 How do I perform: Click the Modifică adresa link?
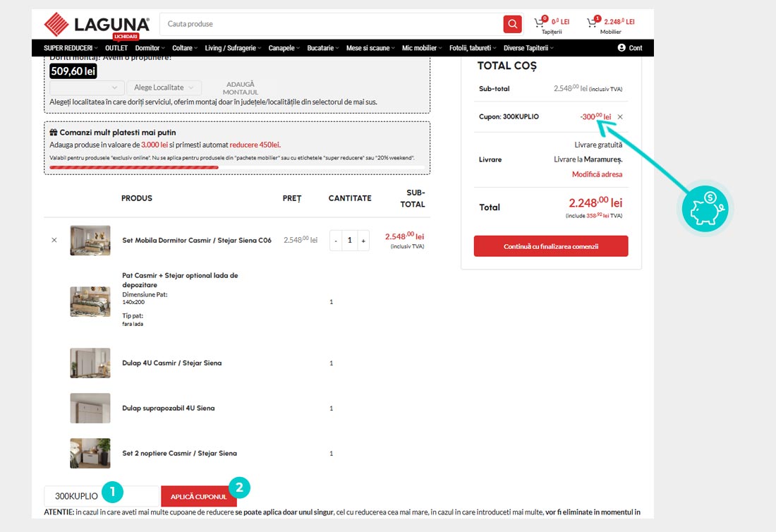point(597,174)
